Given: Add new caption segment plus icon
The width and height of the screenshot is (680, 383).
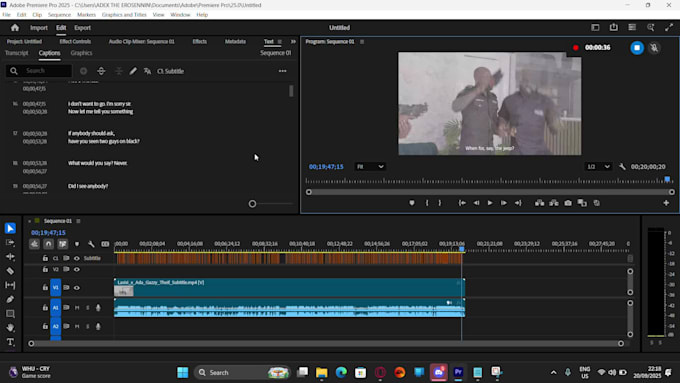Looking at the screenshot, I should pos(83,71).
